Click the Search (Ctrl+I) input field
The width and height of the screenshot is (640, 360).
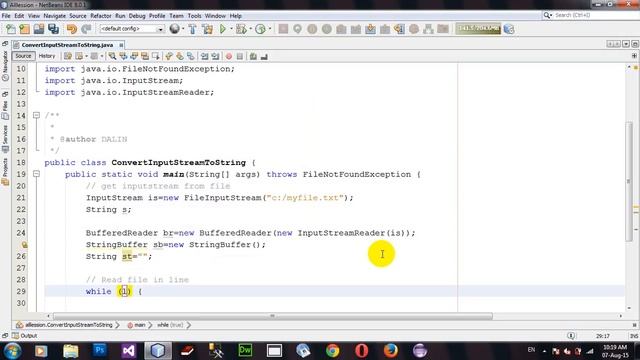pyautogui.click(x=590, y=15)
